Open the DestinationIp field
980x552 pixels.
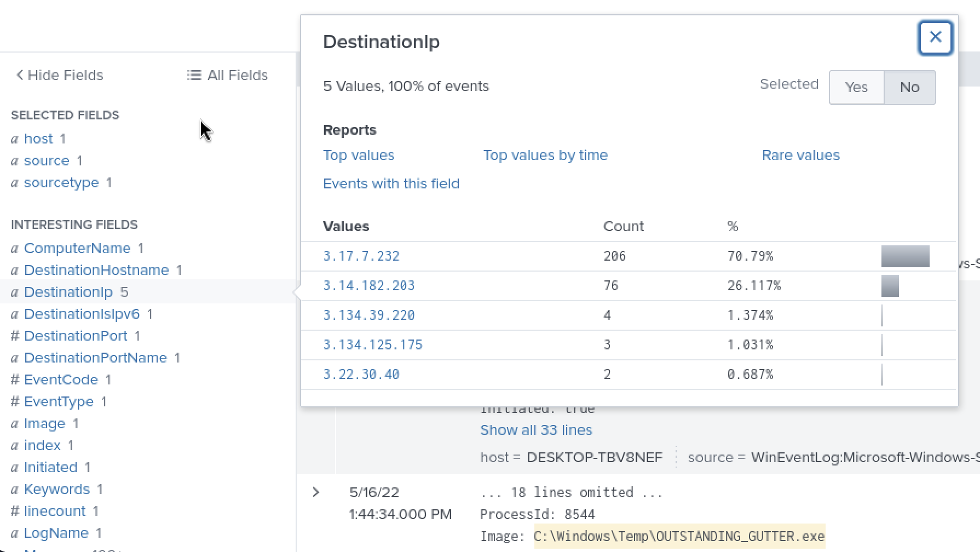tap(68, 292)
